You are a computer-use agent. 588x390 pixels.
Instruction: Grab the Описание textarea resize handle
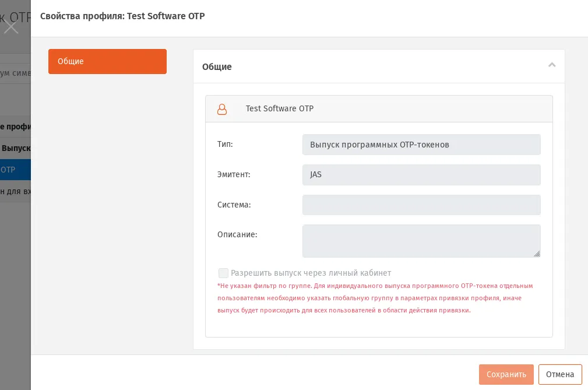(x=537, y=254)
